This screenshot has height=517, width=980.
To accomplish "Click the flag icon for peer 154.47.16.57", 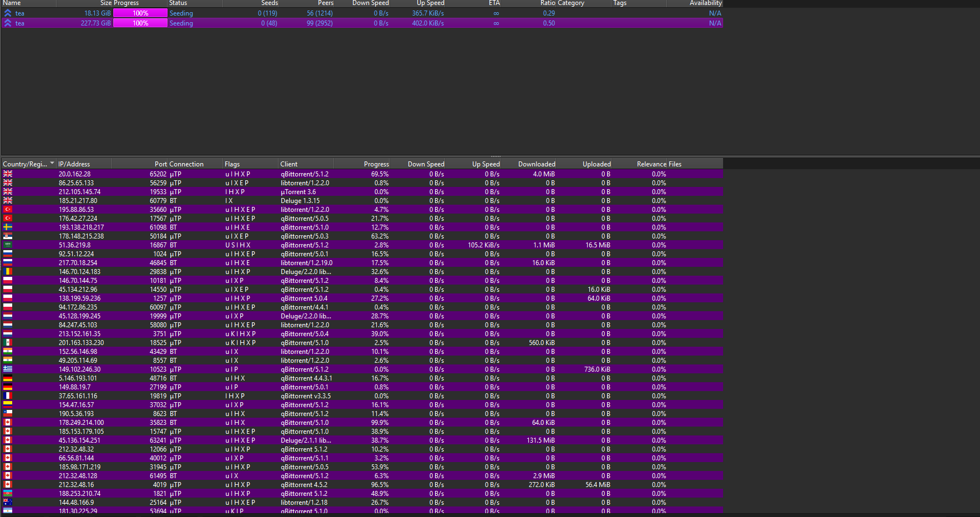I will 8,404.
